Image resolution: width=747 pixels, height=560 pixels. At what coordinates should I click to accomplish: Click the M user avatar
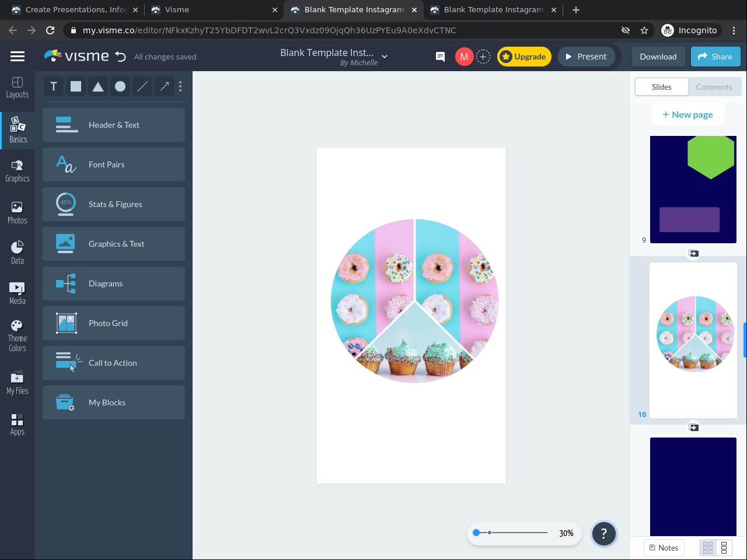464,57
